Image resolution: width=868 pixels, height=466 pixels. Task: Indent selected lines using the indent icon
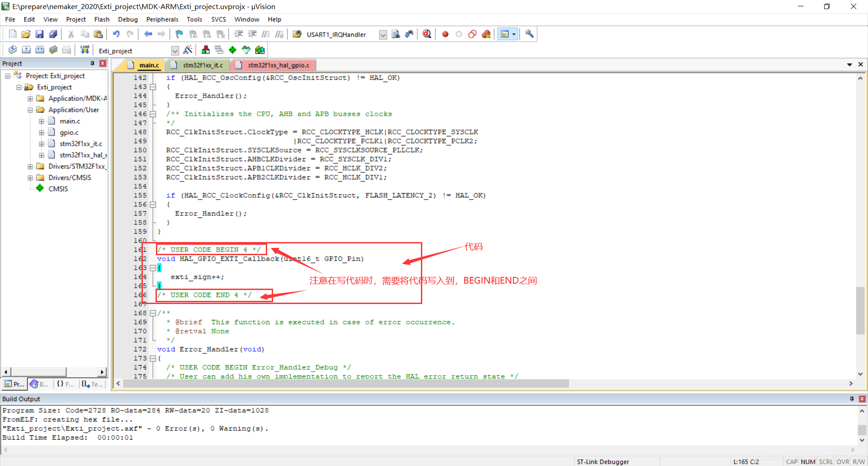click(239, 34)
